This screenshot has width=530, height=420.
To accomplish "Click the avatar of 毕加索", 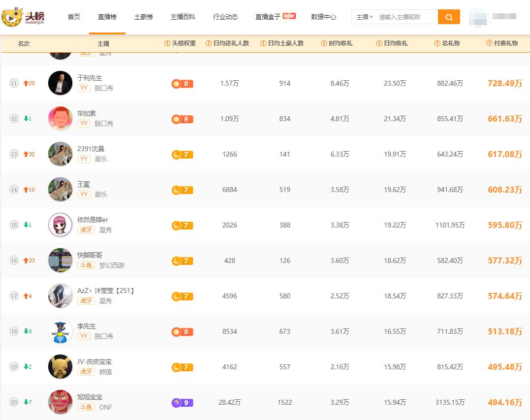I will (60, 119).
